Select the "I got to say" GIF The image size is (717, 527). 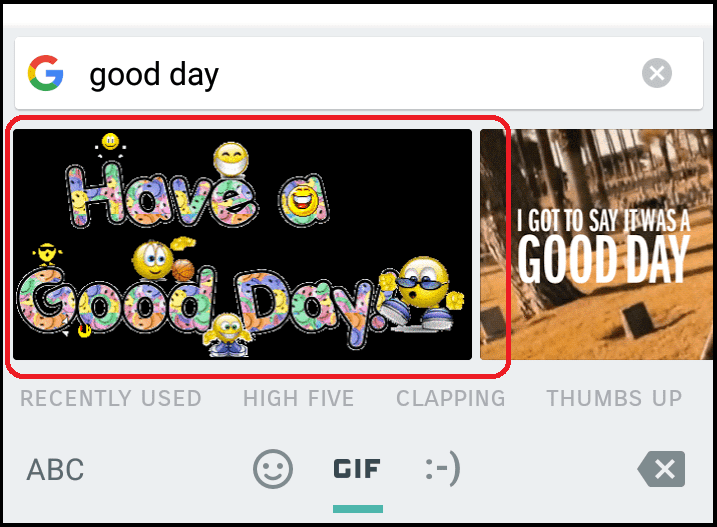(x=597, y=244)
